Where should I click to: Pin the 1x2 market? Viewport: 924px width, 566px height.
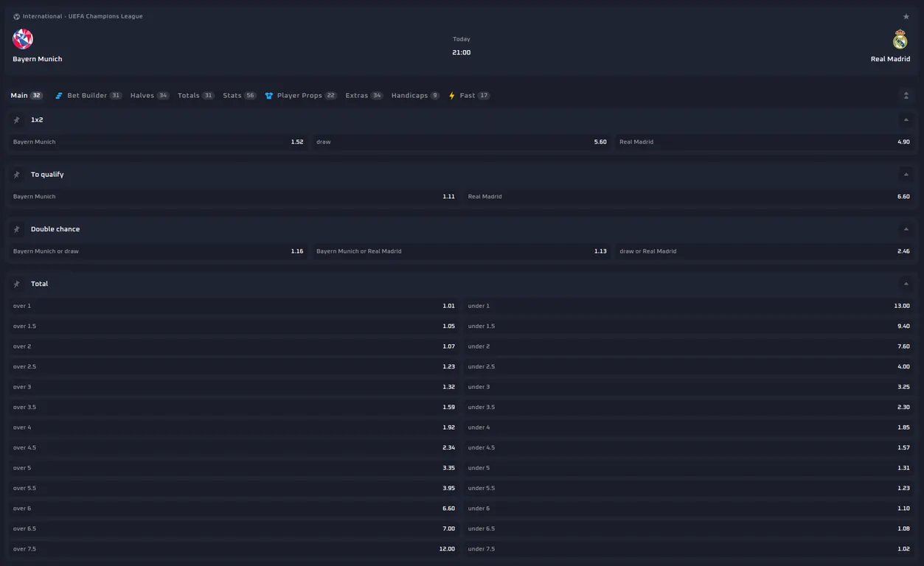coord(17,119)
